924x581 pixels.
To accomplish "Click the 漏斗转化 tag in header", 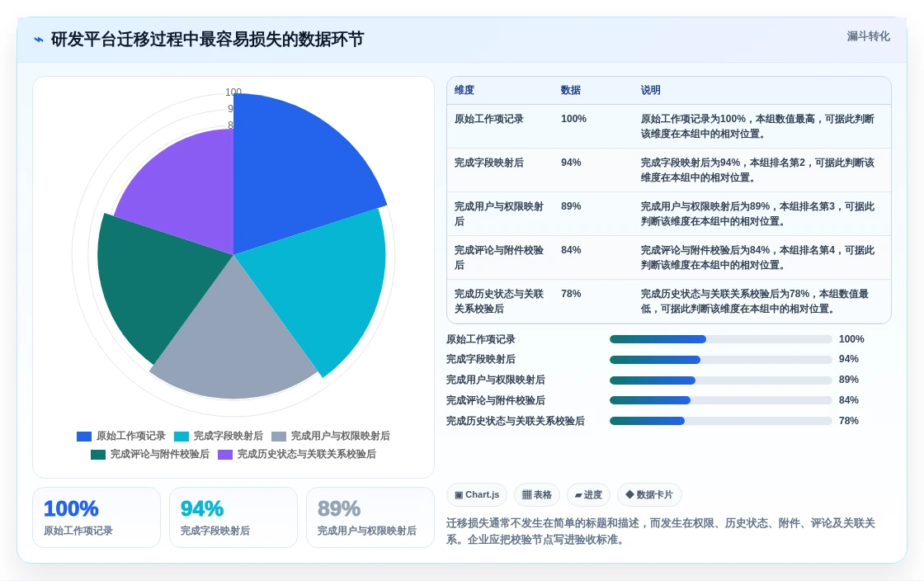I will pos(868,36).
